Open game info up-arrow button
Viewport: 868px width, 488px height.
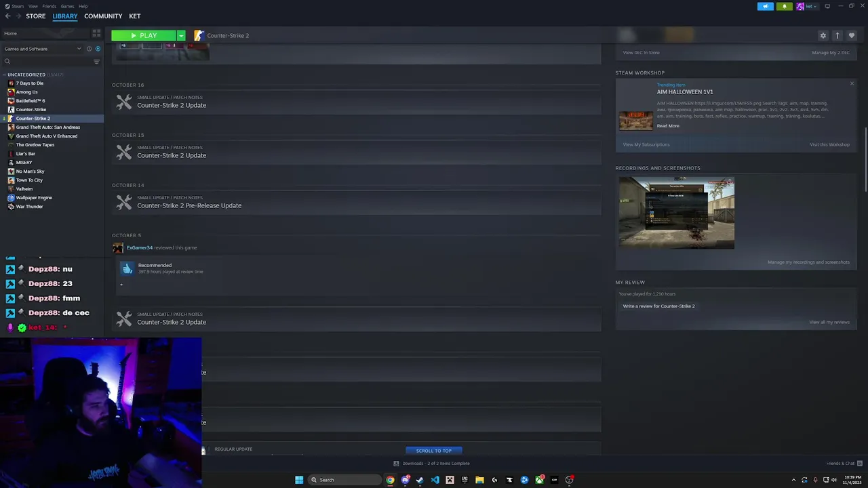(837, 35)
